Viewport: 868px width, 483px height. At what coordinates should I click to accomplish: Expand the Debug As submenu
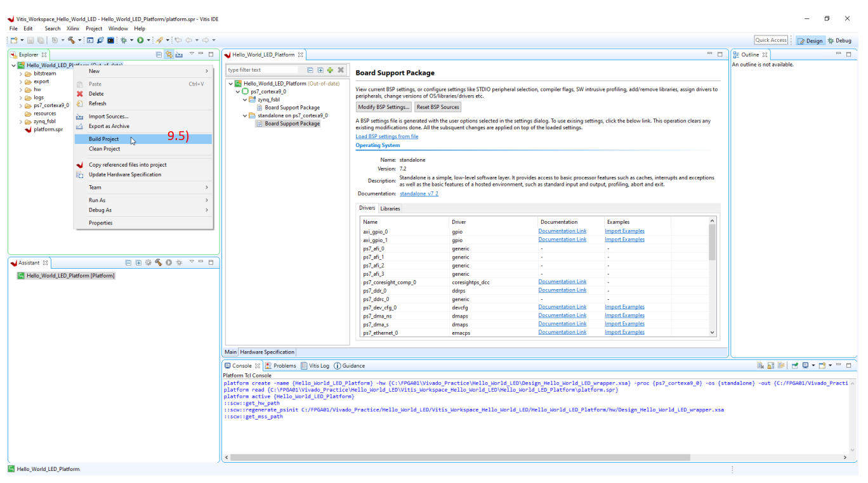tap(143, 210)
